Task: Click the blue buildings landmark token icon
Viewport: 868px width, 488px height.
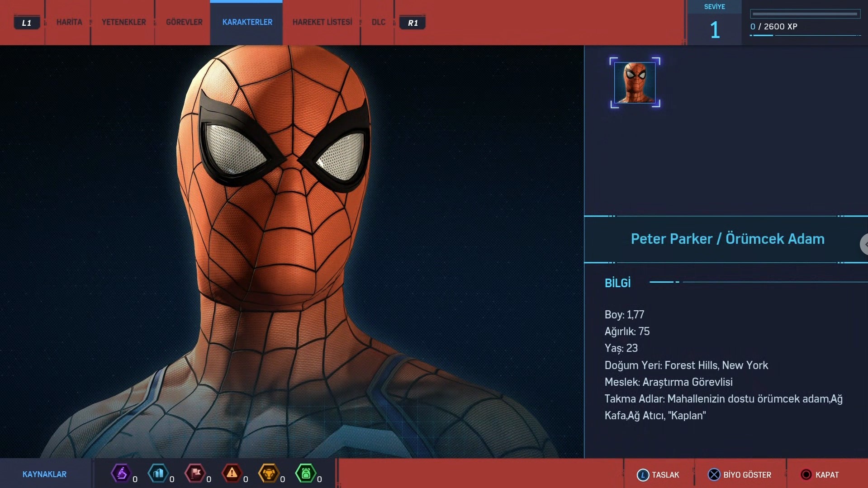Action: [x=158, y=474]
